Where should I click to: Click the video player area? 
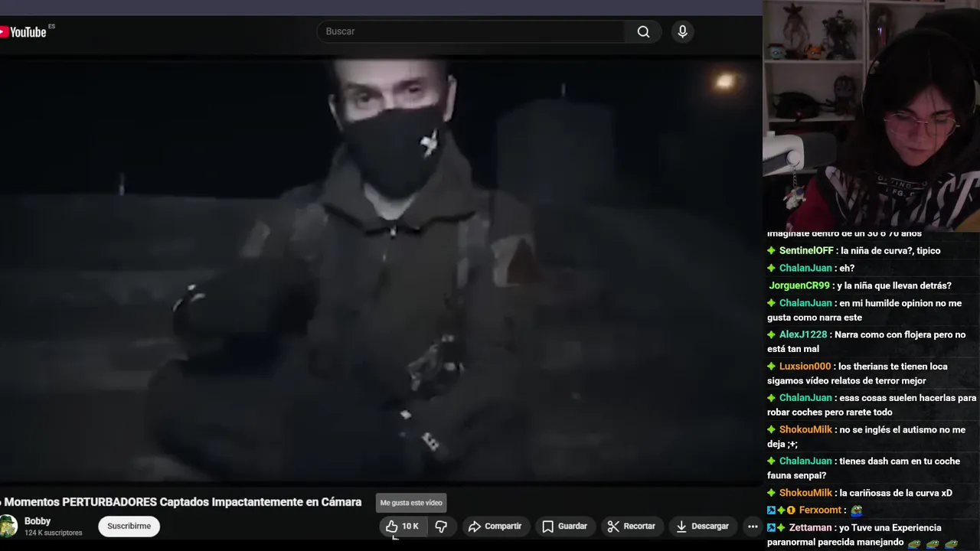[381, 269]
